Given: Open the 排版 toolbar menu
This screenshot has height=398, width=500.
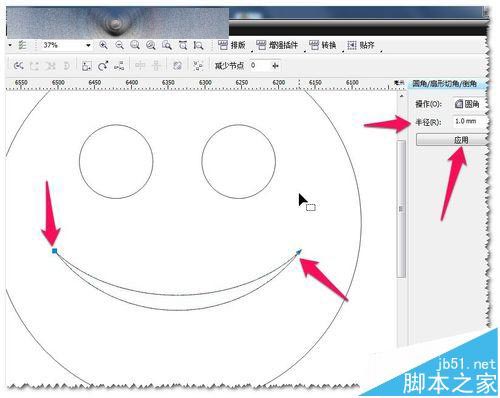Looking at the screenshot, I should click(x=232, y=45).
